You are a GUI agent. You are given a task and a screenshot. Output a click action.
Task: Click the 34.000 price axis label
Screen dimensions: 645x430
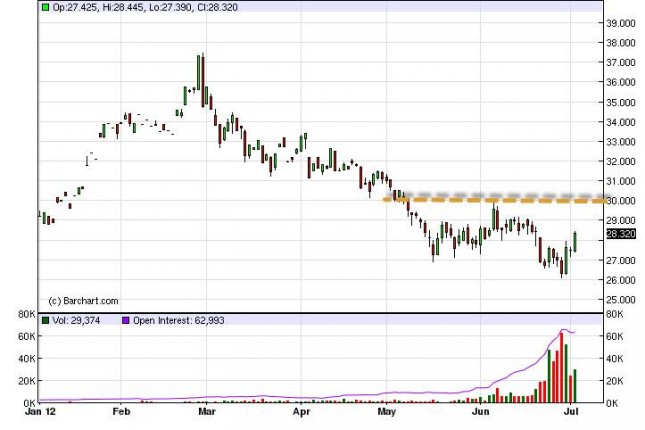[x=621, y=122]
